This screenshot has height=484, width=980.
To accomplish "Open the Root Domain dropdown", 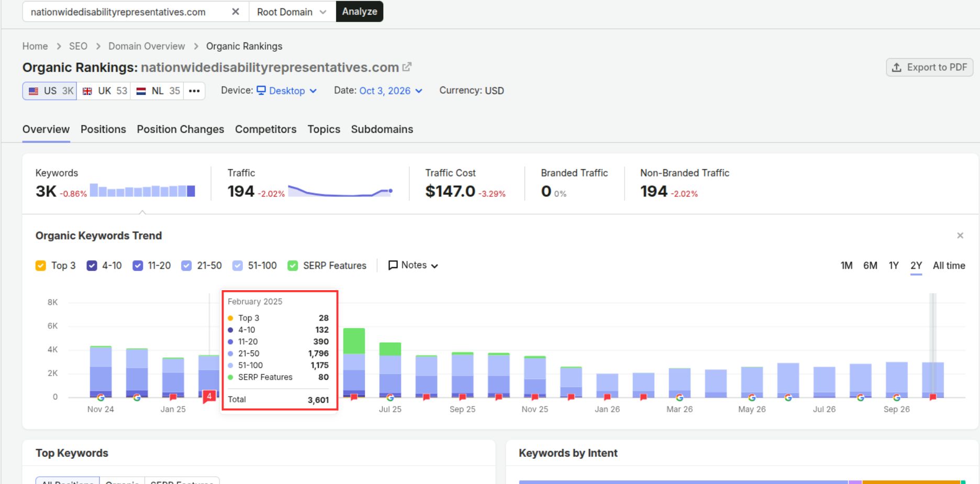I will (292, 12).
